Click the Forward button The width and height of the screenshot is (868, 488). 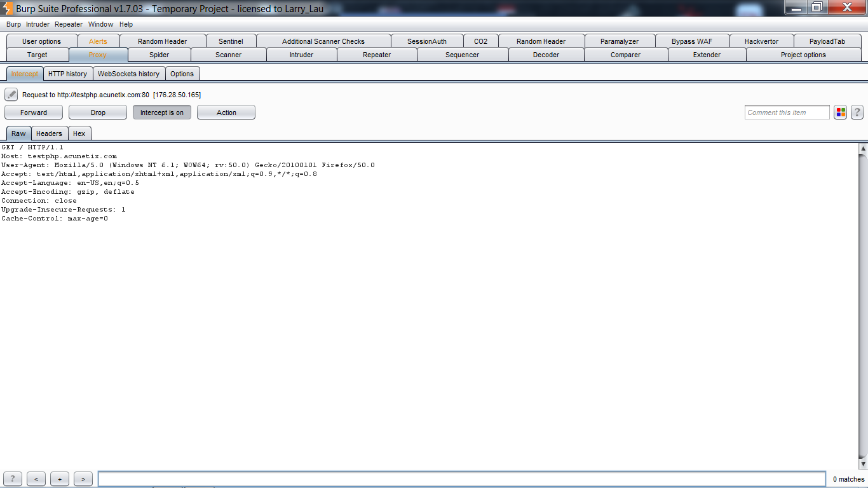[34, 112]
